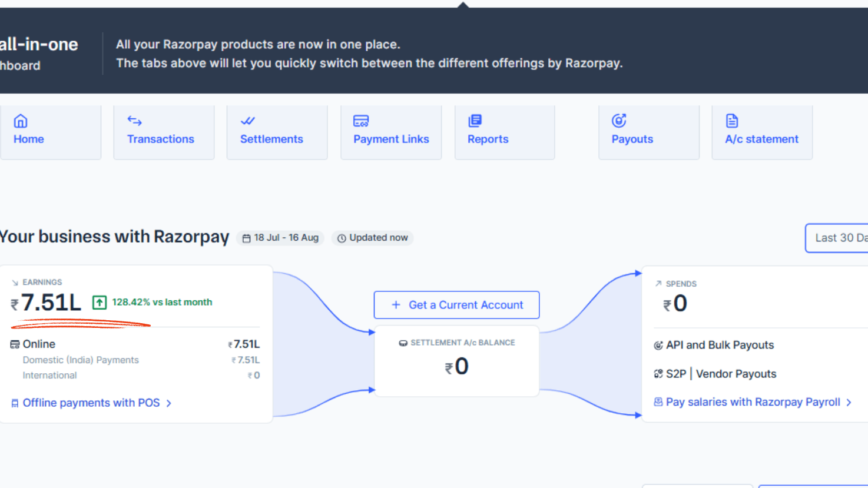Click Domestic (India) Payments row label
868x488 pixels.
pos(81,360)
